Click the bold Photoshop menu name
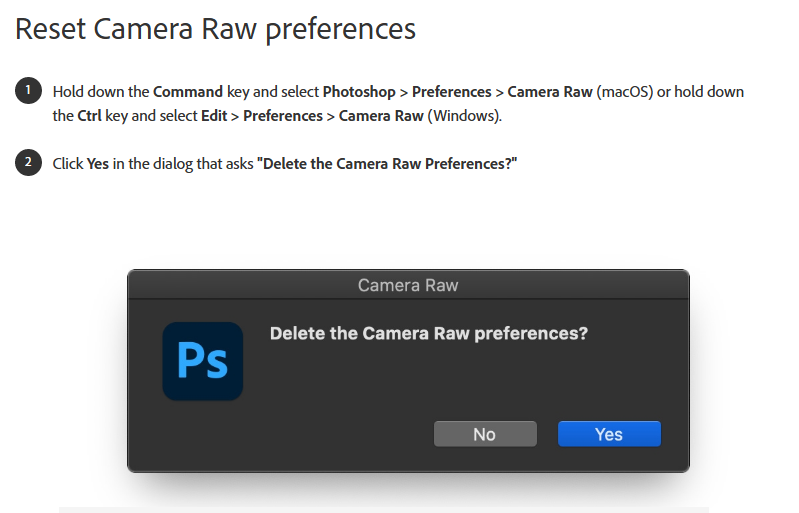 359,92
